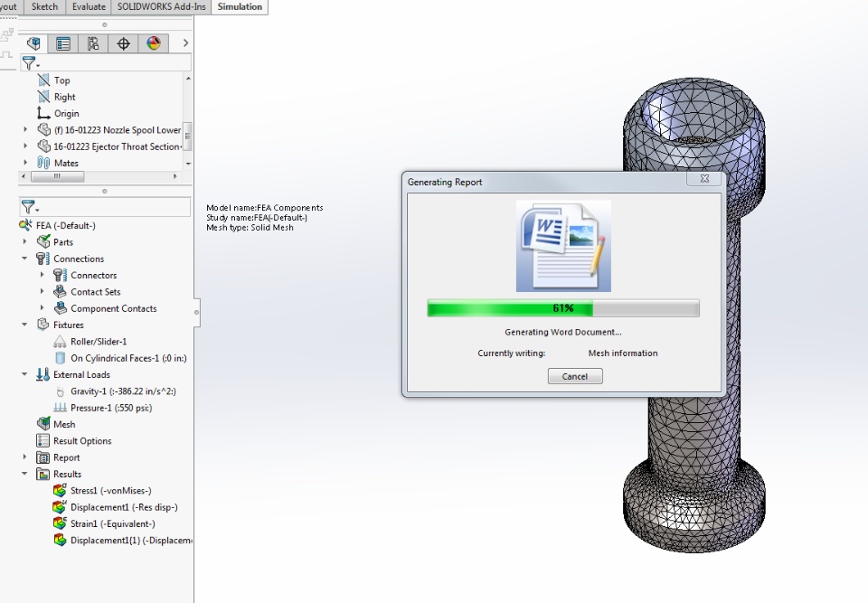Click the Parts folder icon
The width and height of the screenshot is (868, 603).
click(43, 241)
